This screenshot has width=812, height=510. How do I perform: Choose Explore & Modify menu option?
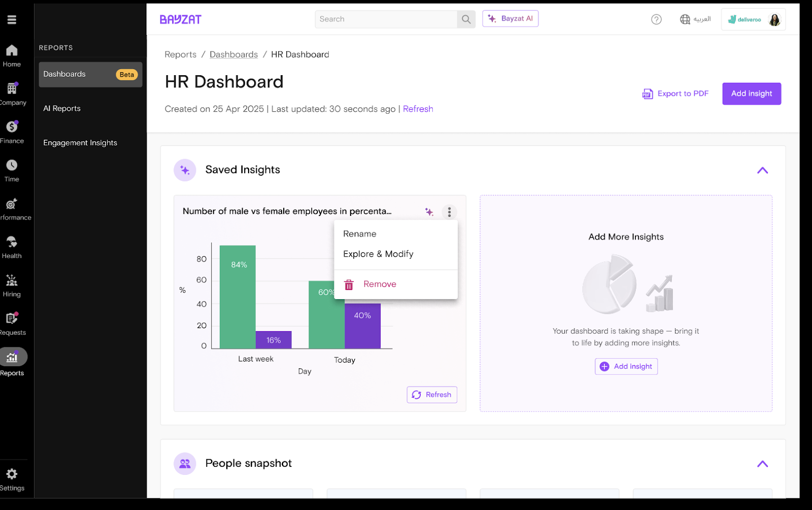pos(396,254)
